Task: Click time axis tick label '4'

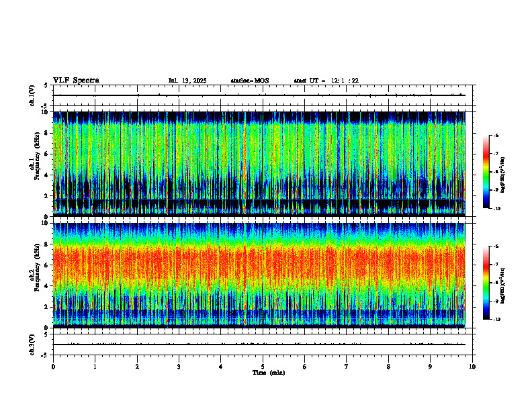Action: [221, 367]
